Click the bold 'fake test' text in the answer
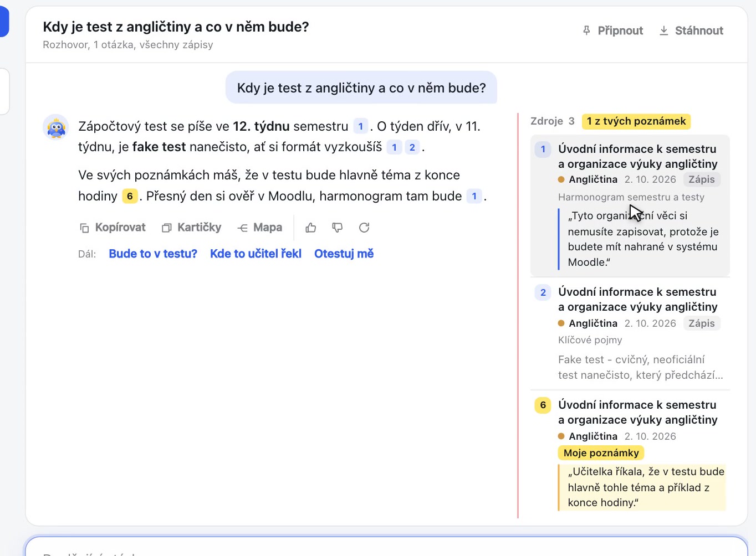The width and height of the screenshot is (756, 556). point(159,147)
